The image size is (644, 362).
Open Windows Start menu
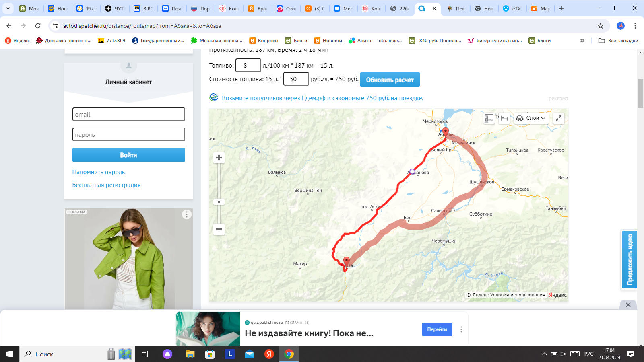point(10,354)
